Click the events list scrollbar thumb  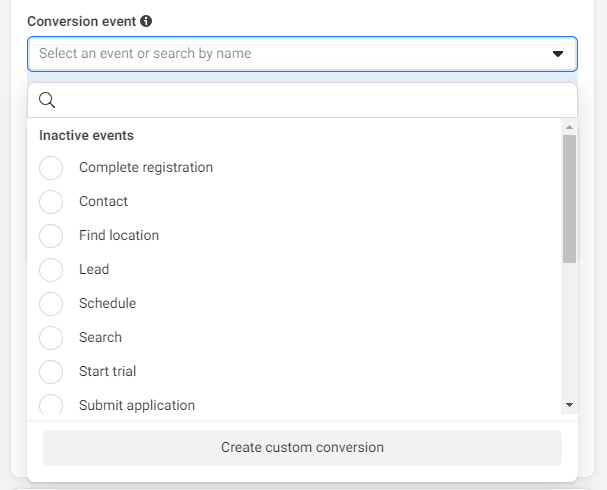point(569,199)
